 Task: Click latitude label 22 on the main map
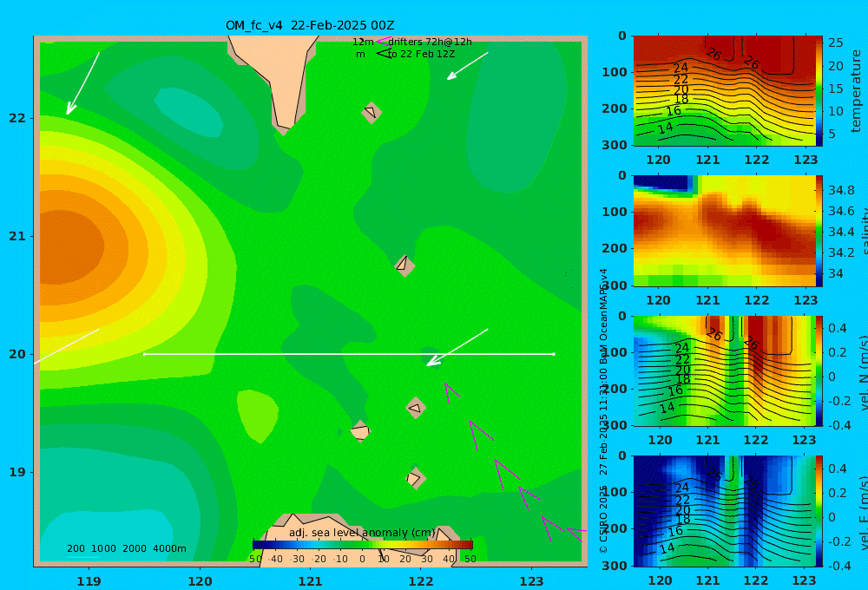[x=16, y=118]
